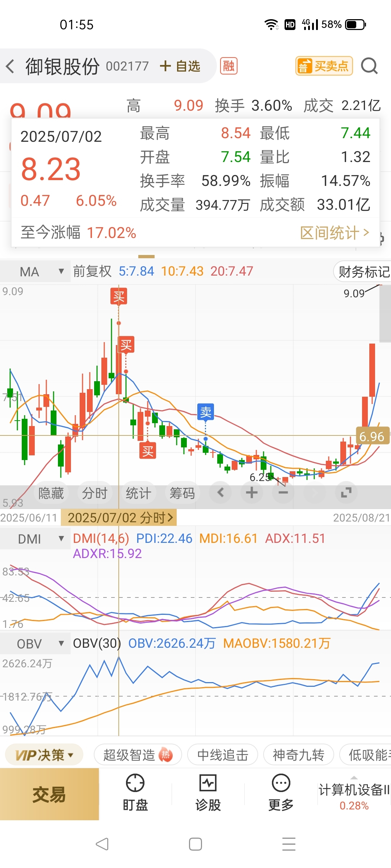The width and height of the screenshot is (391, 868).
Task: Tap the grey scrollbar on chart's right edge
Action: [385, 314]
